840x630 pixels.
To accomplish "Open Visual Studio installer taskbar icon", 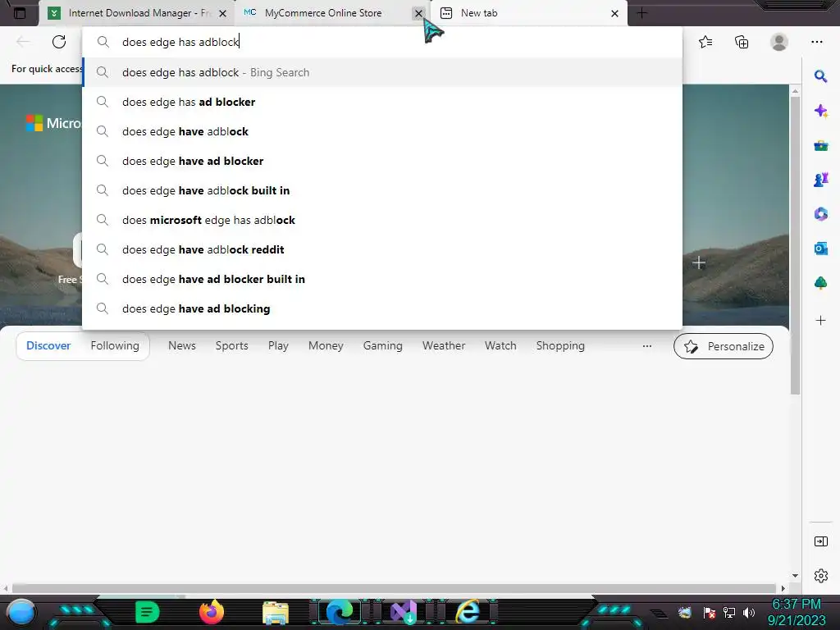I will click(x=404, y=612).
